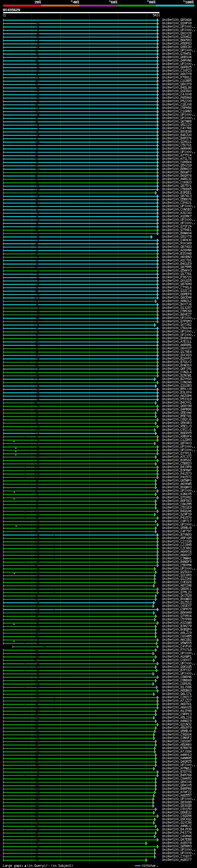Click the query end position 543
This screenshot has width=197, height=868.
tap(155, 15)
